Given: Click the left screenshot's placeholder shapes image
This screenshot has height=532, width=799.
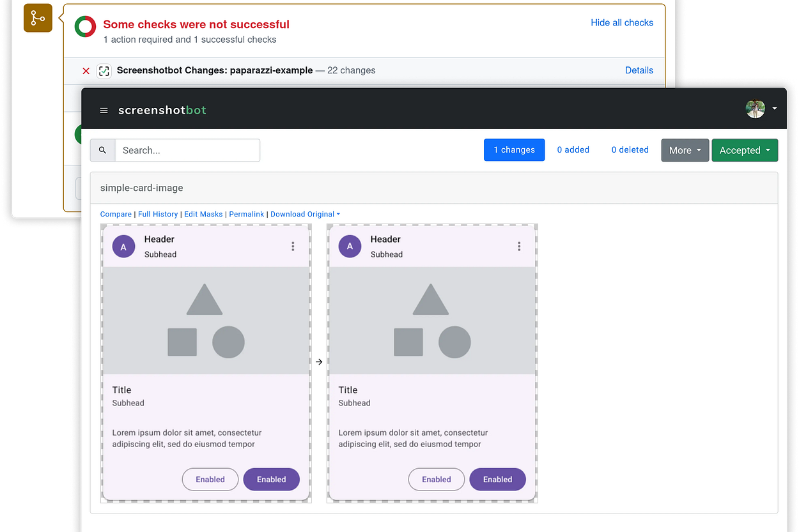Looking at the screenshot, I should 206,321.
